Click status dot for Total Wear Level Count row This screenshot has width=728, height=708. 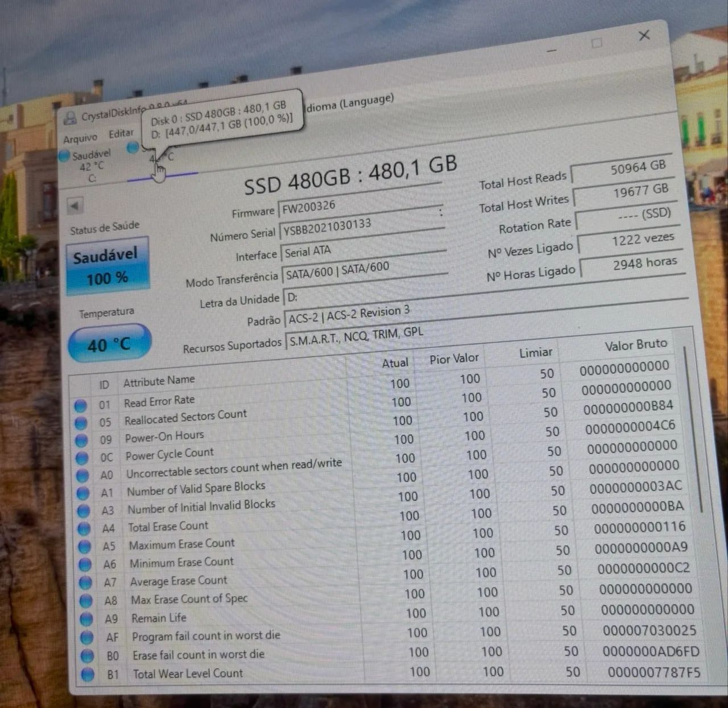[88, 675]
